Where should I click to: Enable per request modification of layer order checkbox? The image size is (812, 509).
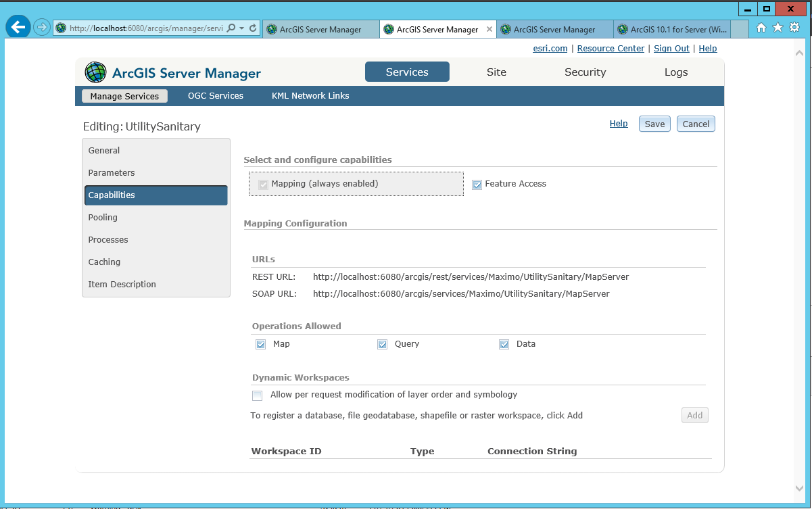tap(257, 395)
